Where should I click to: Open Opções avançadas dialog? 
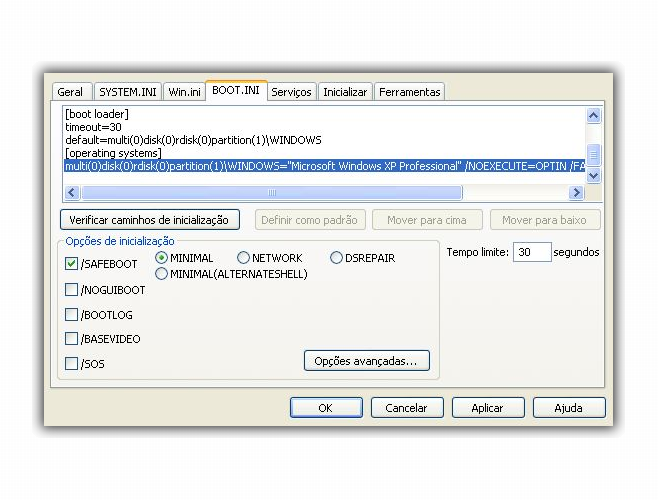coord(367,361)
